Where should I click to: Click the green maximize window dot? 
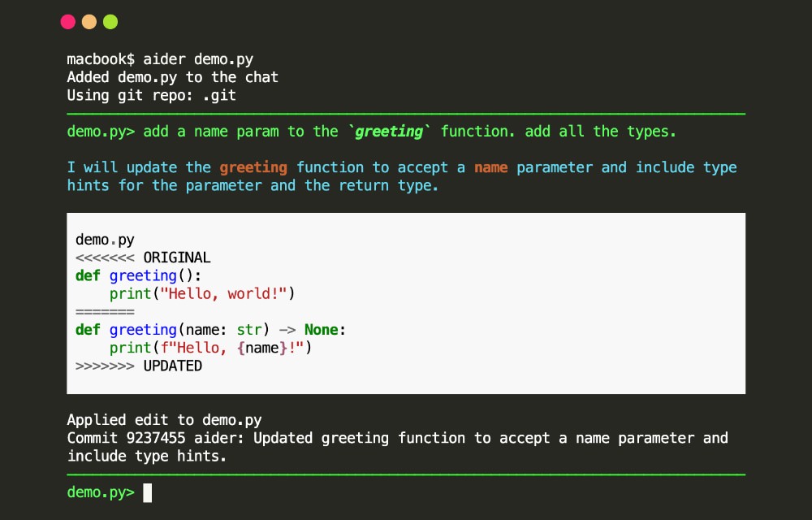tap(110, 22)
